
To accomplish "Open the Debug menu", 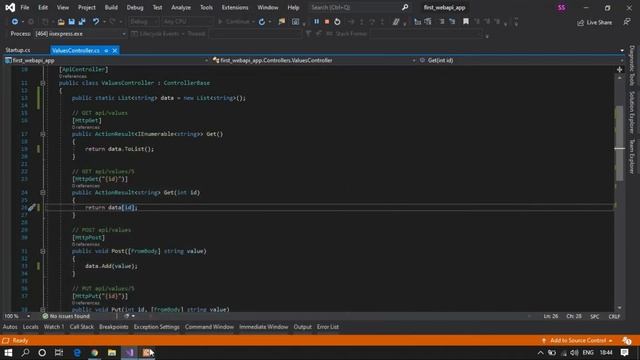I will (x=135, y=7).
